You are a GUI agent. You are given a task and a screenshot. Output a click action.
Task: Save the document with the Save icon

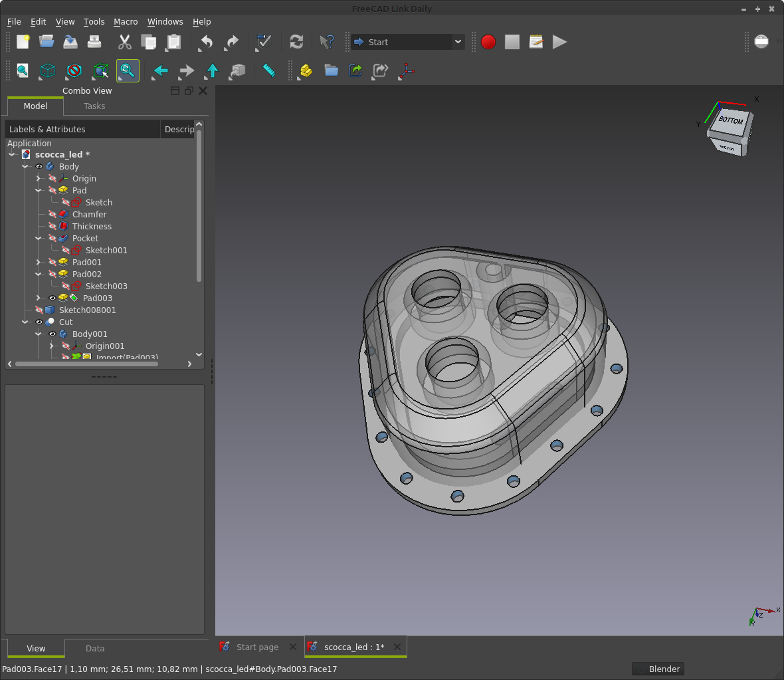click(70, 42)
